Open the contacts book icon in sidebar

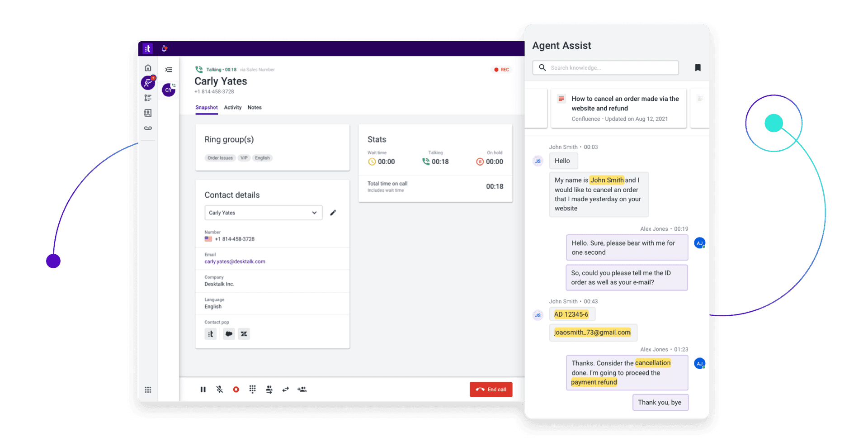pos(148,113)
